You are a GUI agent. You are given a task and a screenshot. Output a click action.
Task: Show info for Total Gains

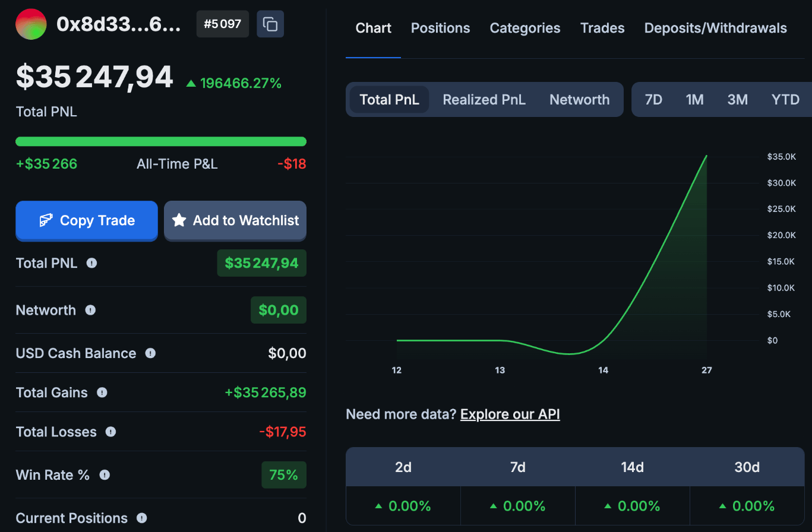click(102, 392)
